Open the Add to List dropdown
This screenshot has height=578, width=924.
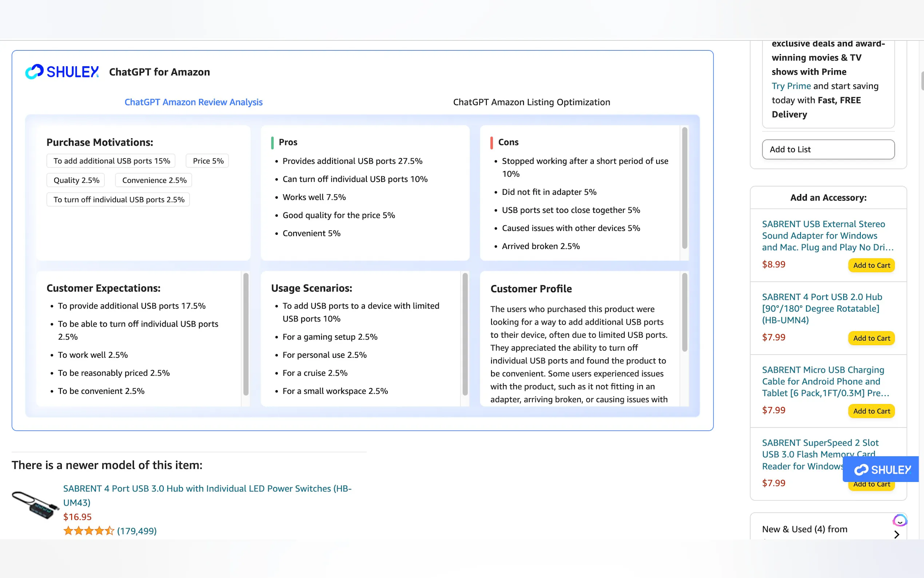(x=828, y=150)
